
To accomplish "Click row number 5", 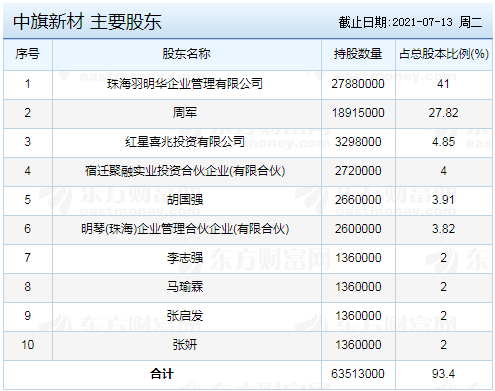I will pos(28,200).
